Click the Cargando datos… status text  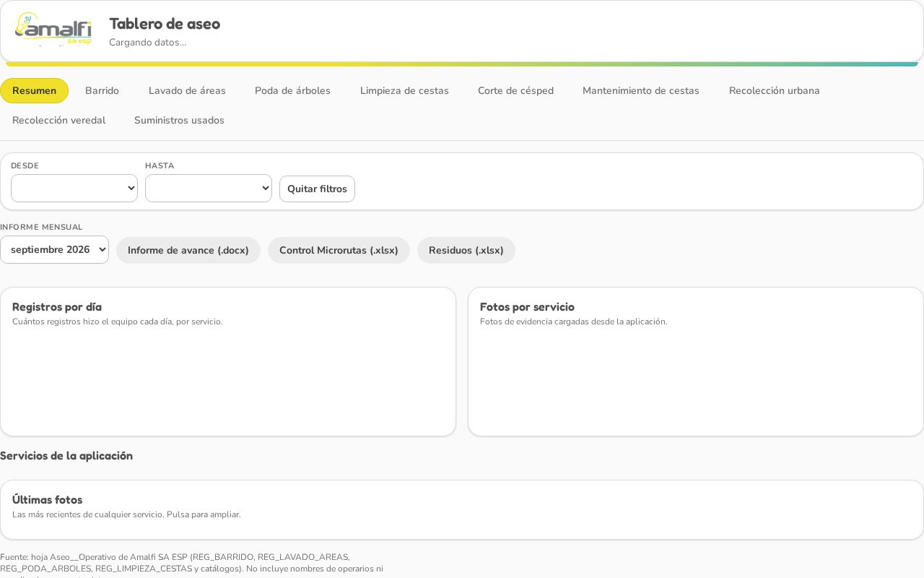(x=147, y=43)
